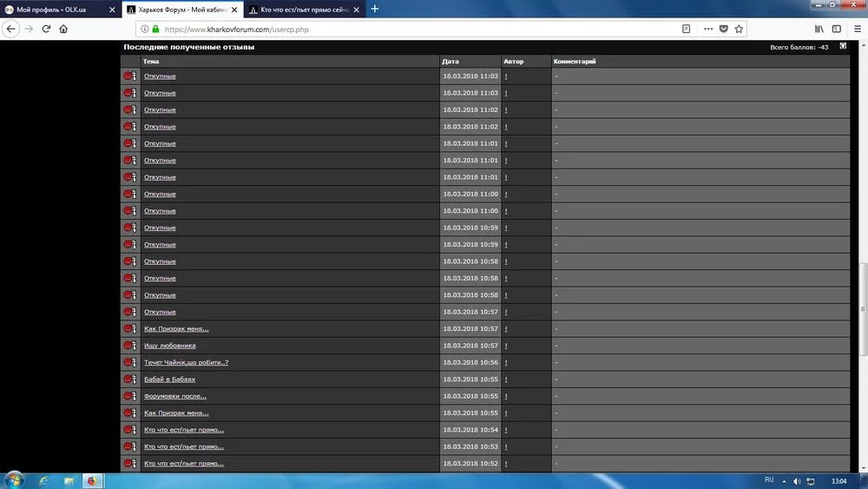Open Форумовки после... thread link
The height and width of the screenshot is (489, 868).
click(x=175, y=396)
